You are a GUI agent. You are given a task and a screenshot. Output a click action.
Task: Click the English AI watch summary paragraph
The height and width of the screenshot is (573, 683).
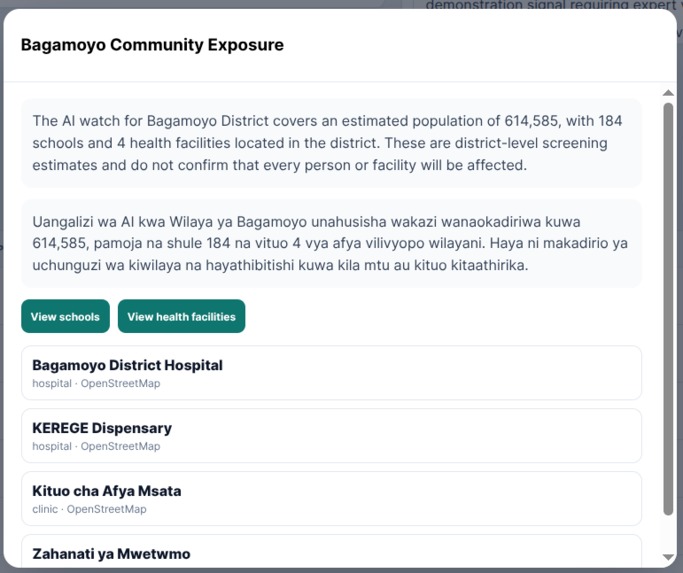tap(331, 143)
